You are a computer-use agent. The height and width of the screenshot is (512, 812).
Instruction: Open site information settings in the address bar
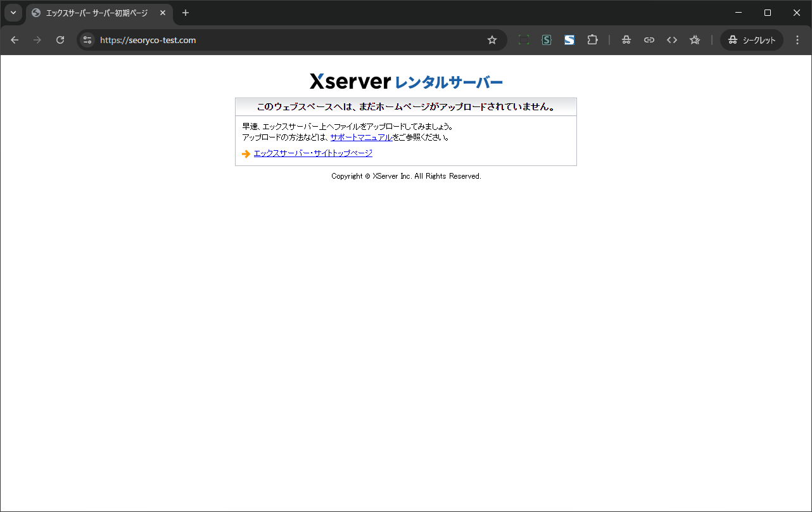86,39
